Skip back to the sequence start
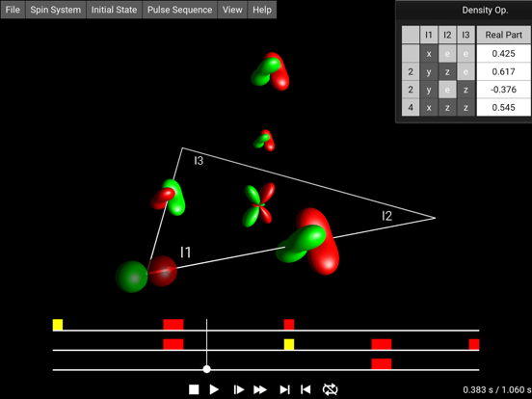 (x=306, y=389)
